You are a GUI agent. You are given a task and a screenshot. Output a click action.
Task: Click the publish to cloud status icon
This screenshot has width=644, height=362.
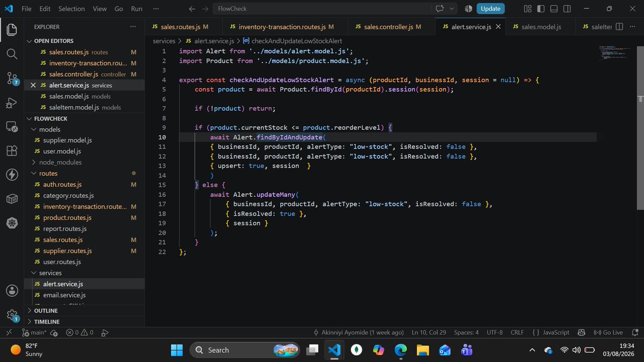coord(55,333)
